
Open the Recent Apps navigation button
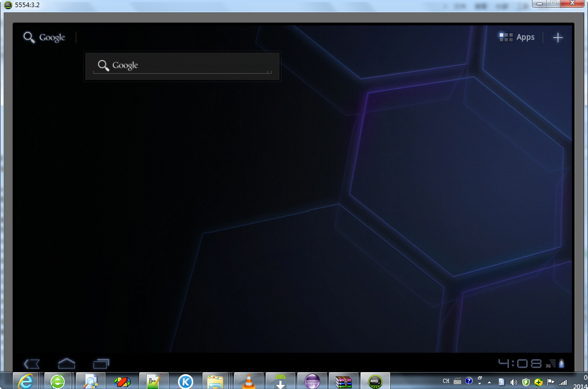click(101, 363)
